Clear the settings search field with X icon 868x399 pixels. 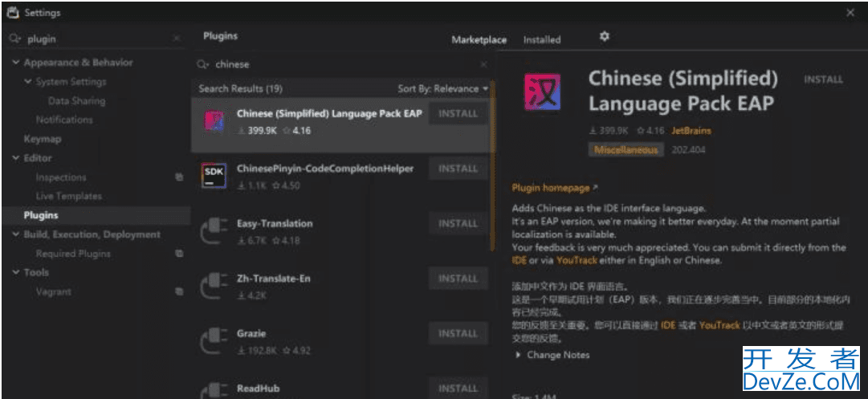(177, 39)
